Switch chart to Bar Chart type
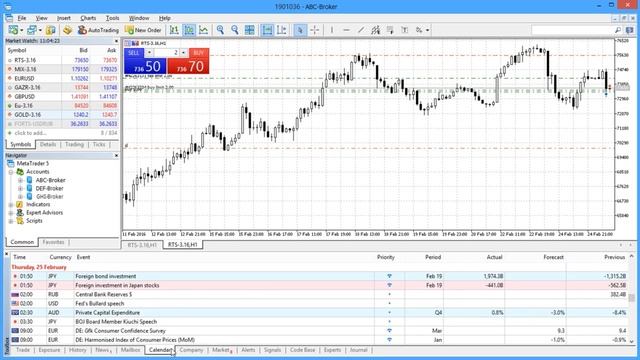Screen dimensions: 640x360 click(174, 30)
